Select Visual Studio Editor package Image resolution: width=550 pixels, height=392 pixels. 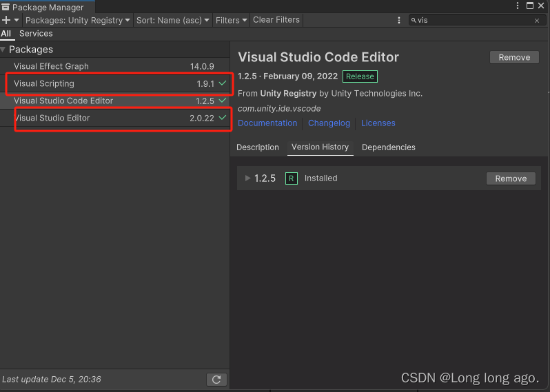pos(114,118)
